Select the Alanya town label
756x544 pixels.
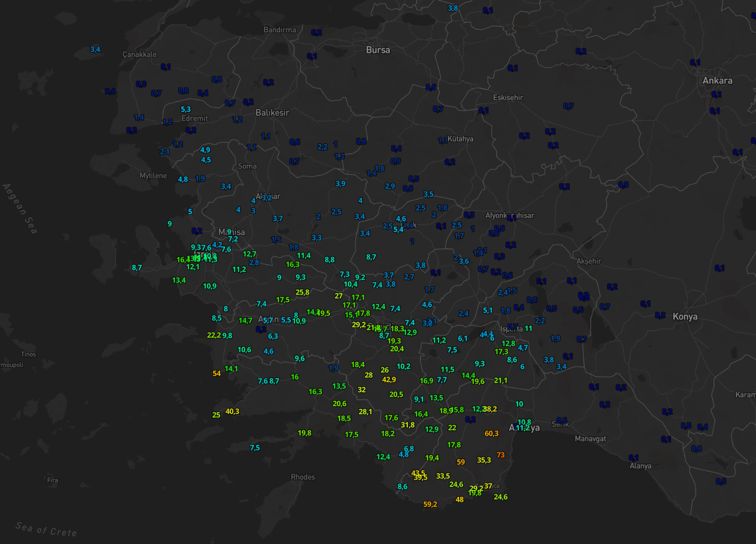coord(640,466)
